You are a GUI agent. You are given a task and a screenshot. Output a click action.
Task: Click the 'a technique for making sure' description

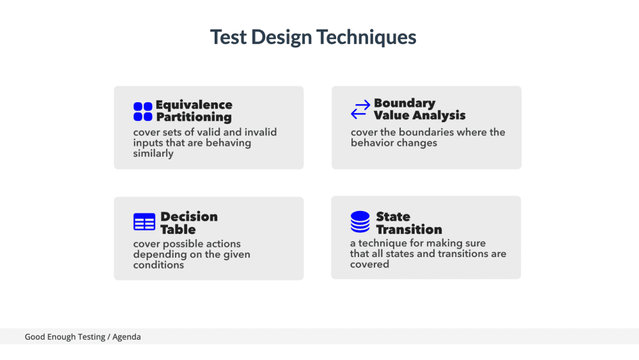pyautogui.click(x=428, y=254)
